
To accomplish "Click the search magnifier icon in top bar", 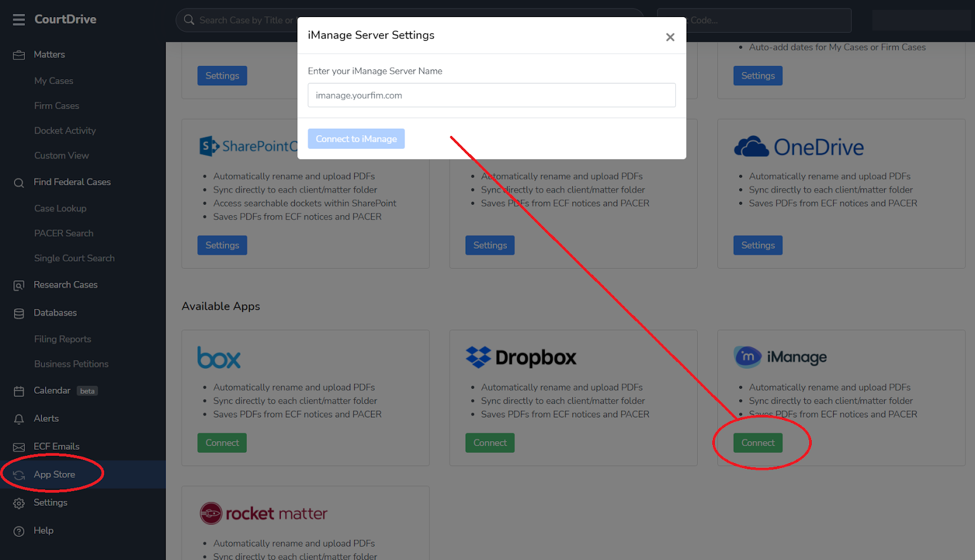I will [x=189, y=19].
